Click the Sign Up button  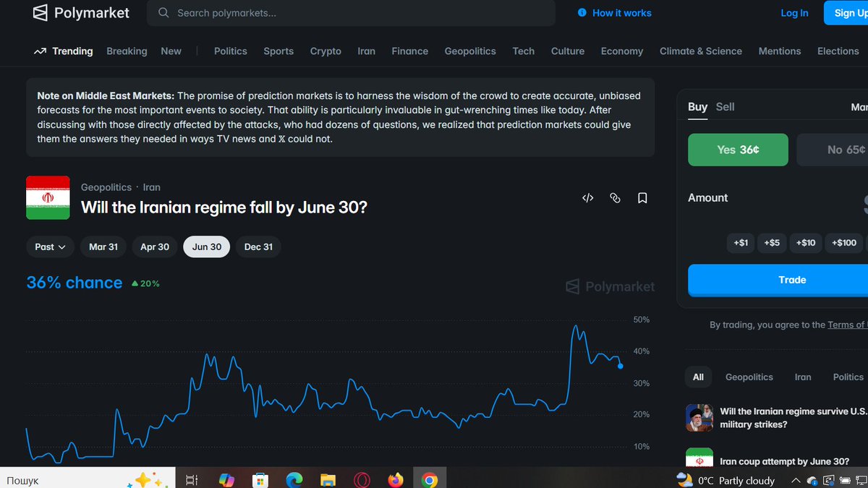tap(846, 13)
